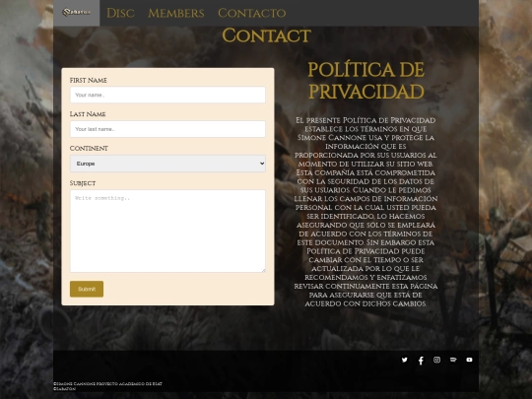
Task: Click the 'Continent' label
Action: [x=89, y=149]
